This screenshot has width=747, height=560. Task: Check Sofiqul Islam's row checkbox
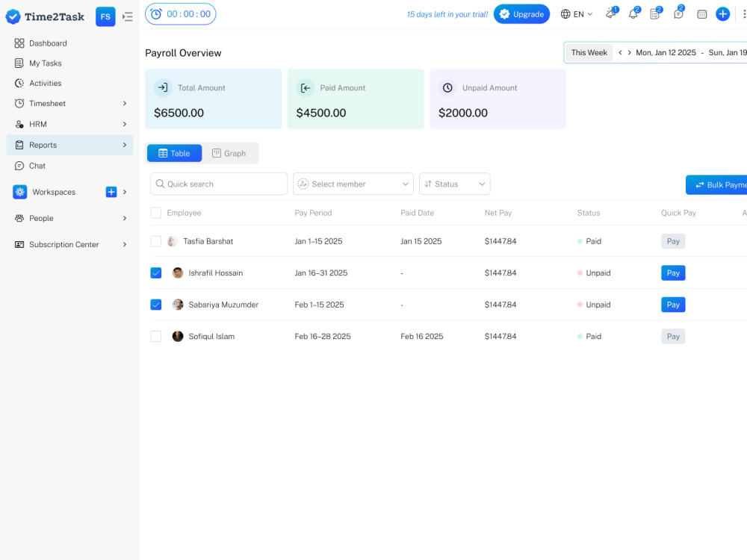(x=156, y=336)
